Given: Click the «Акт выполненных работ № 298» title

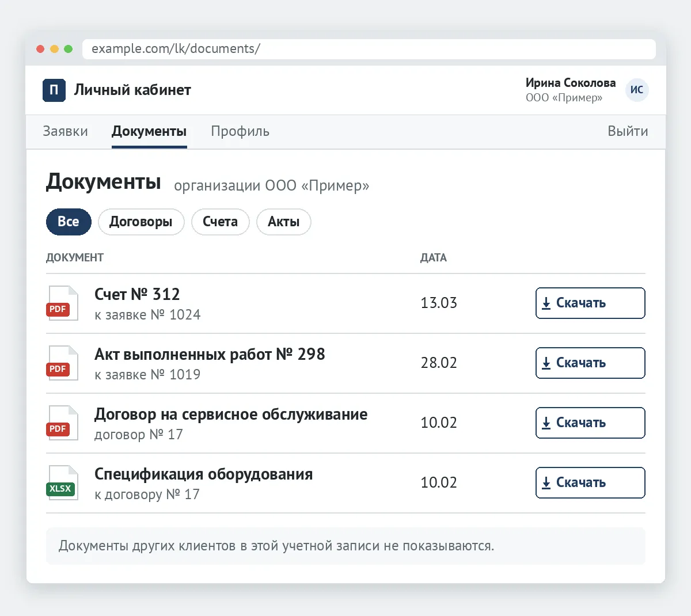Looking at the screenshot, I should pos(210,354).
